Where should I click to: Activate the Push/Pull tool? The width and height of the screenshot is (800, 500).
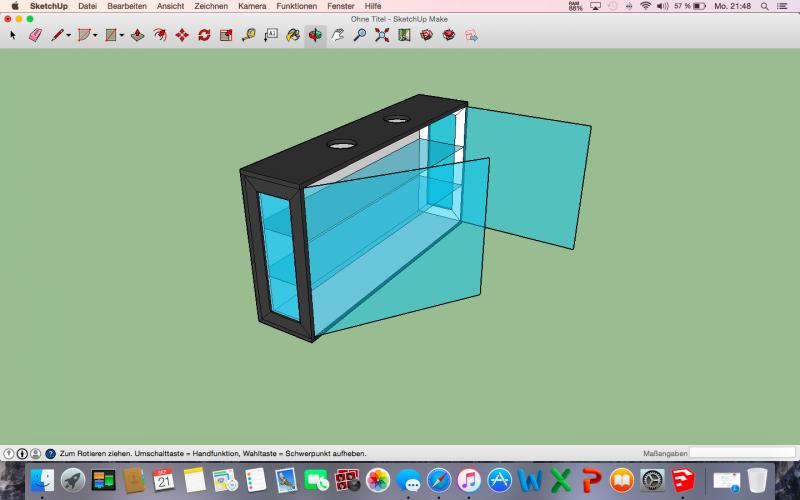138,35
